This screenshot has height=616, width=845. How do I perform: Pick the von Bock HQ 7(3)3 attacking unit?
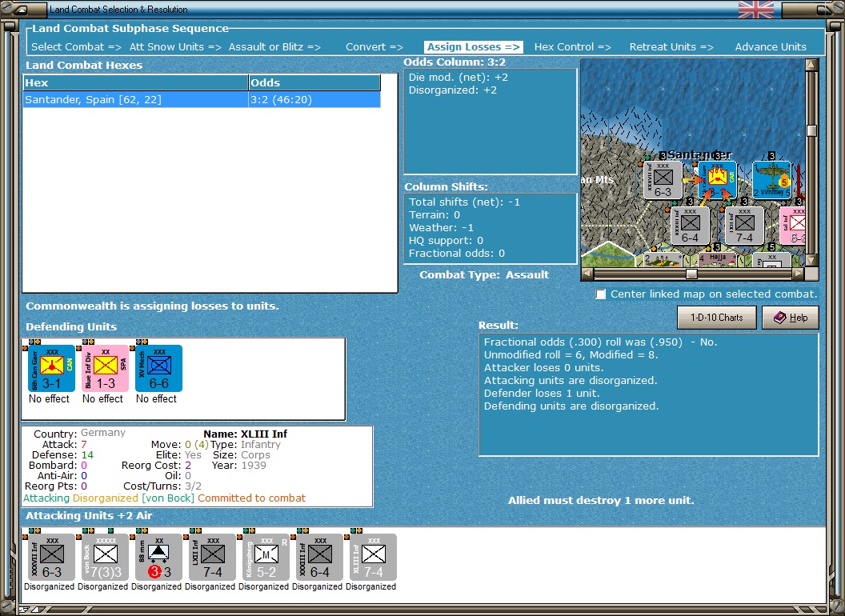pyautogui.click(x=105, y=558)
